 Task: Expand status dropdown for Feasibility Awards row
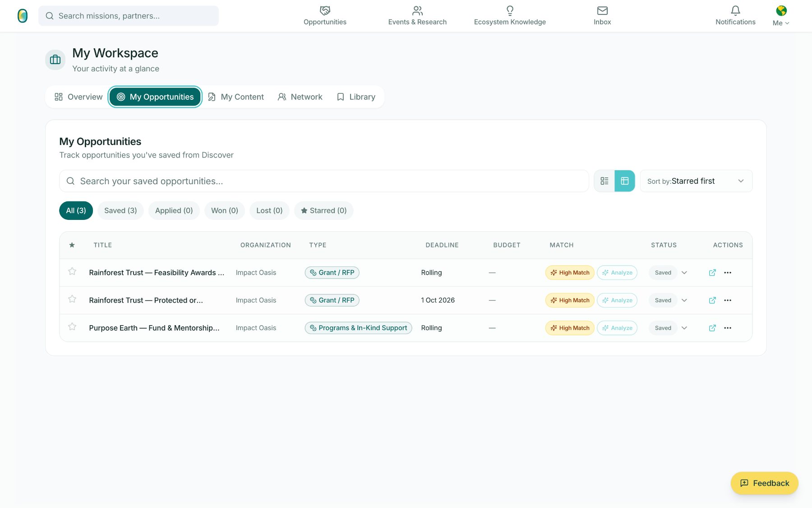pyautogui.click(x=684, y=273)
